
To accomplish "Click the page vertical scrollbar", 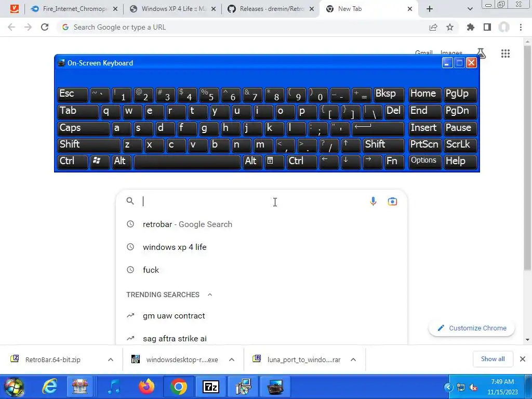I will click(x=527, y=158).
